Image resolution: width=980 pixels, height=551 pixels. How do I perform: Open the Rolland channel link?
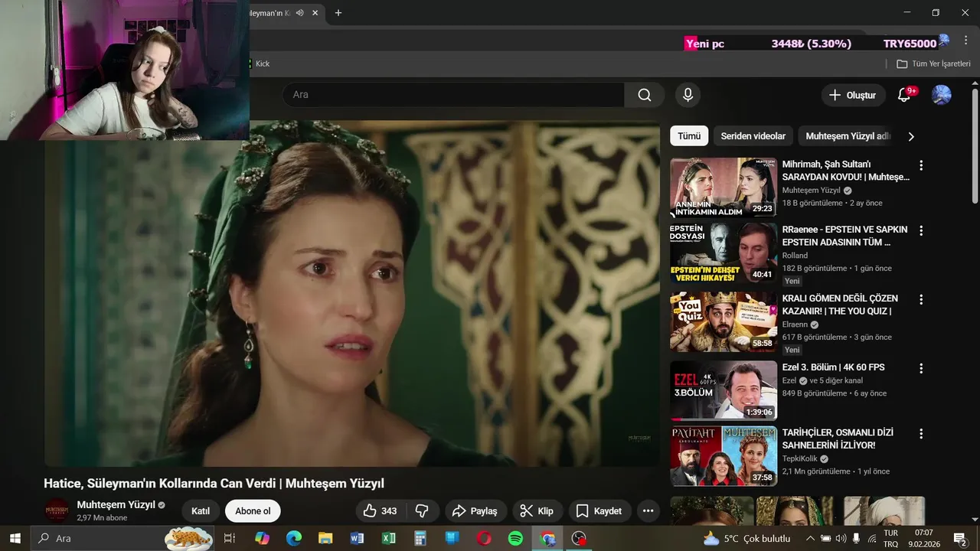pos(795,256)
